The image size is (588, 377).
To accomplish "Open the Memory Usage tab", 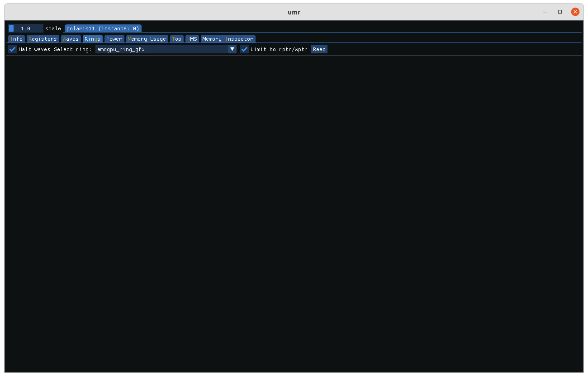I will [147, 39].
